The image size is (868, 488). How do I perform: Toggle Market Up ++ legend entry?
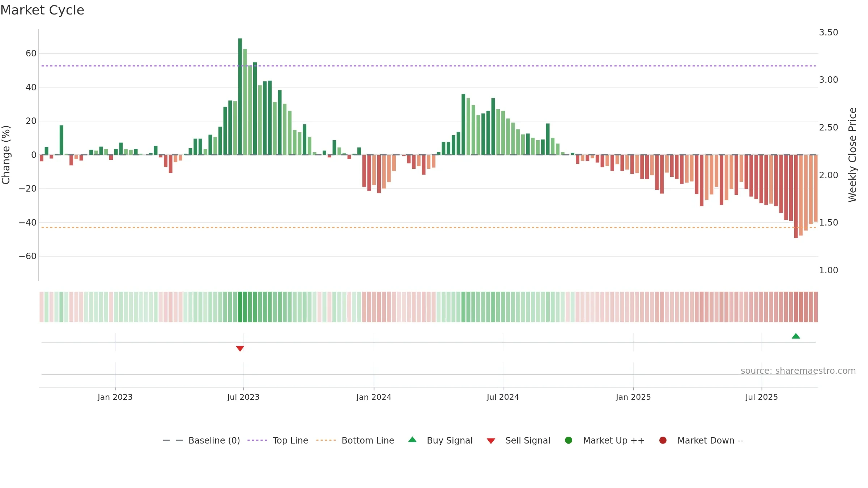pos(605,440)
